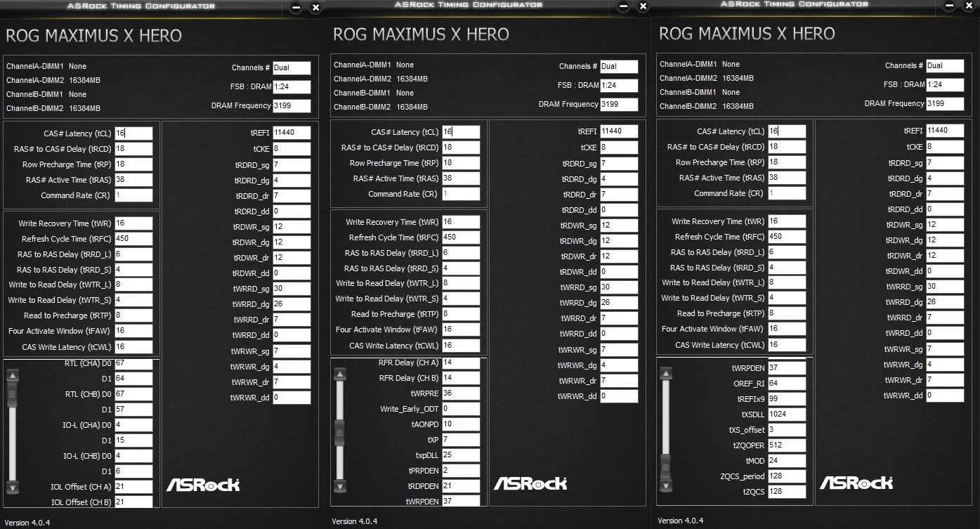Select the tREFIx9 value field

click(787, 399)
